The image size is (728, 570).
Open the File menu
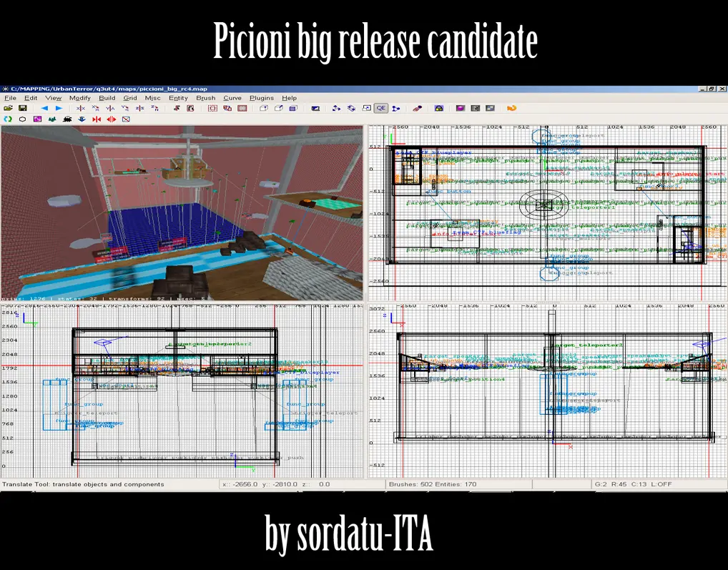pyautogui.click(x=10, y=98)
